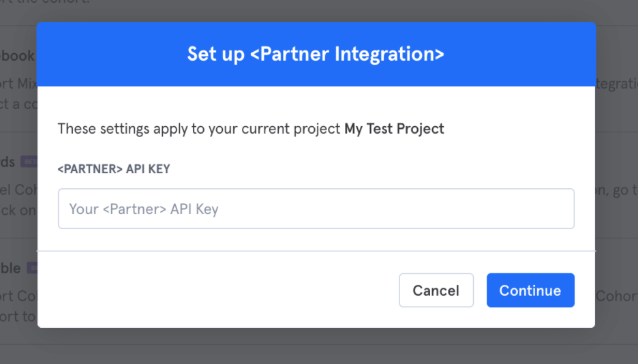Click the 'These settings apply' description text
Image resolution: width=638 pixels, height=364 pixels.
point(251,129)
